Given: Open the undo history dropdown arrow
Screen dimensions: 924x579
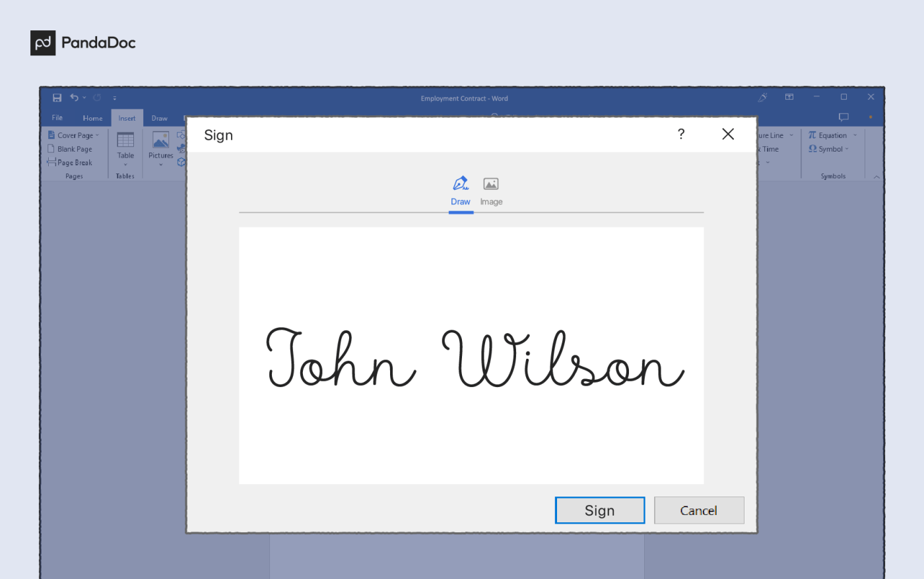Looking at the screenshot, I should pyautogui.click(x=84, y=98).
